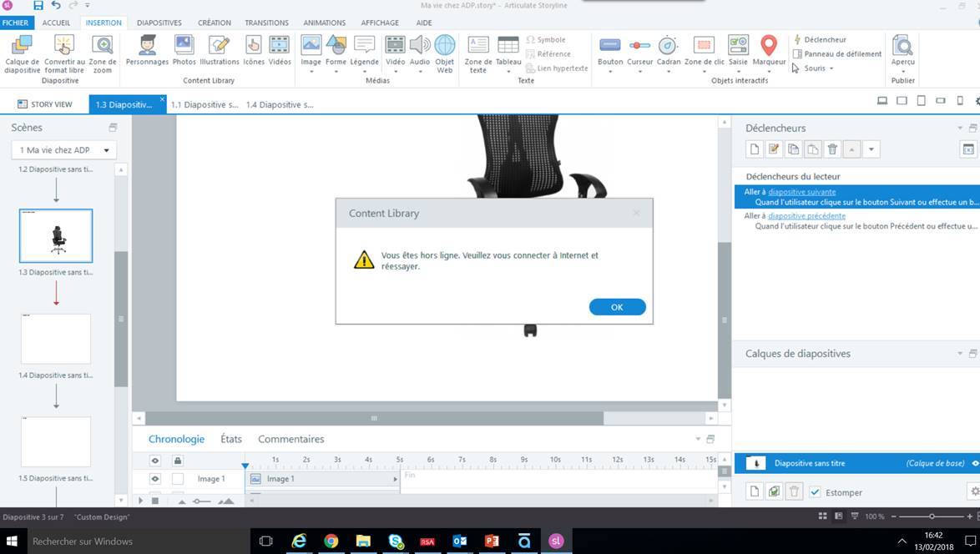Toggle the Estomper checkbox

click(x=815, y=492)
